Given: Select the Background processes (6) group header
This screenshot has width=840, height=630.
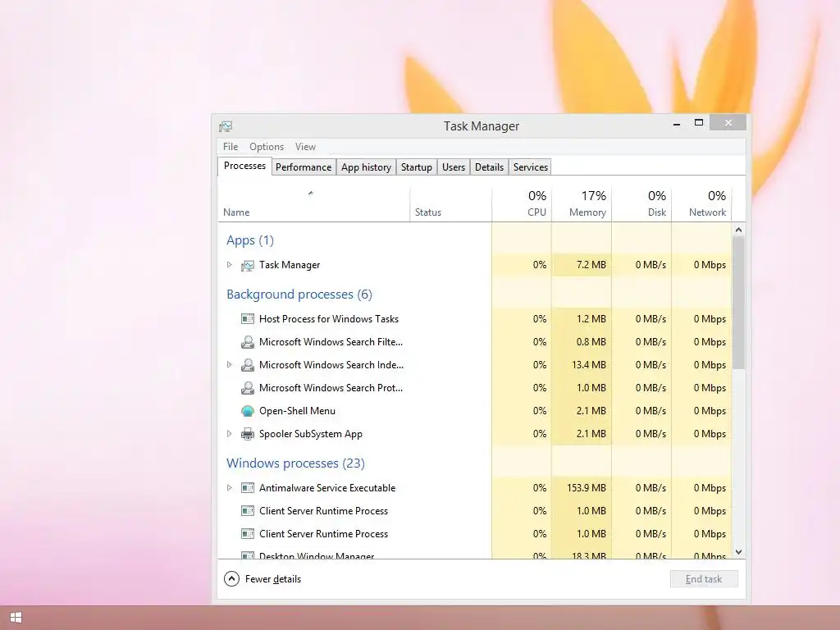Looking at the screenshot, I should coord(299,294).
